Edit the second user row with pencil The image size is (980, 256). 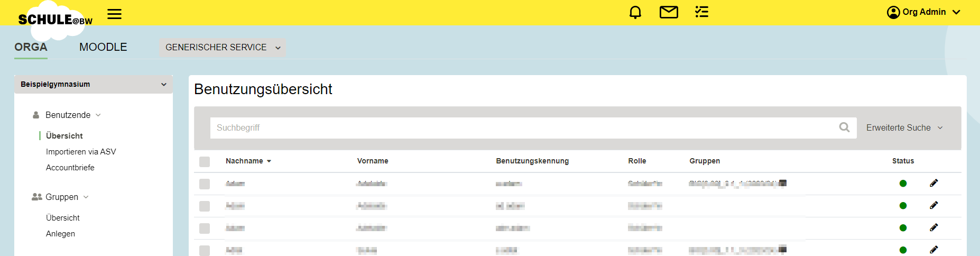(934, 205)
